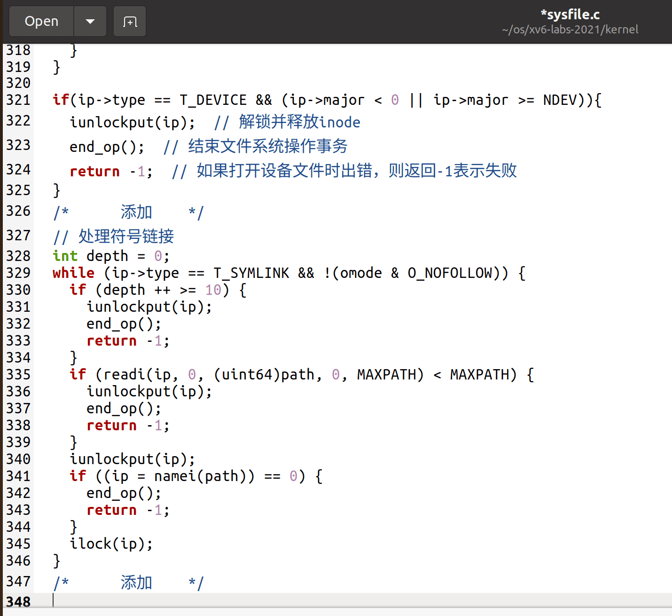The height and width of the screenshot is (616, 672).
Task: Click the *sysfile.c window title
Action: [570, 15]
